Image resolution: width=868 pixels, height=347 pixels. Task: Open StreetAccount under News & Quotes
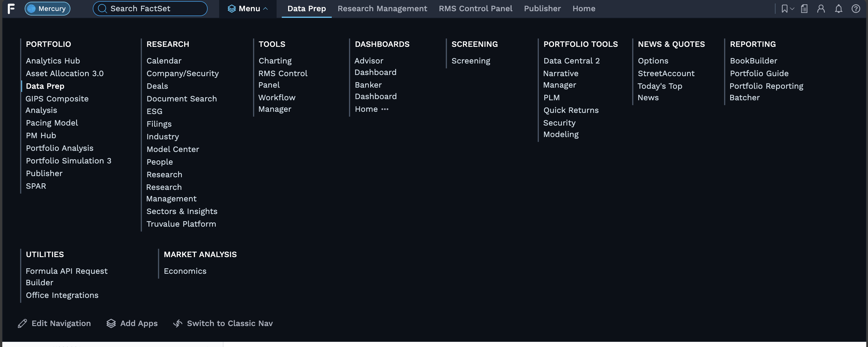tap(666, 74)
